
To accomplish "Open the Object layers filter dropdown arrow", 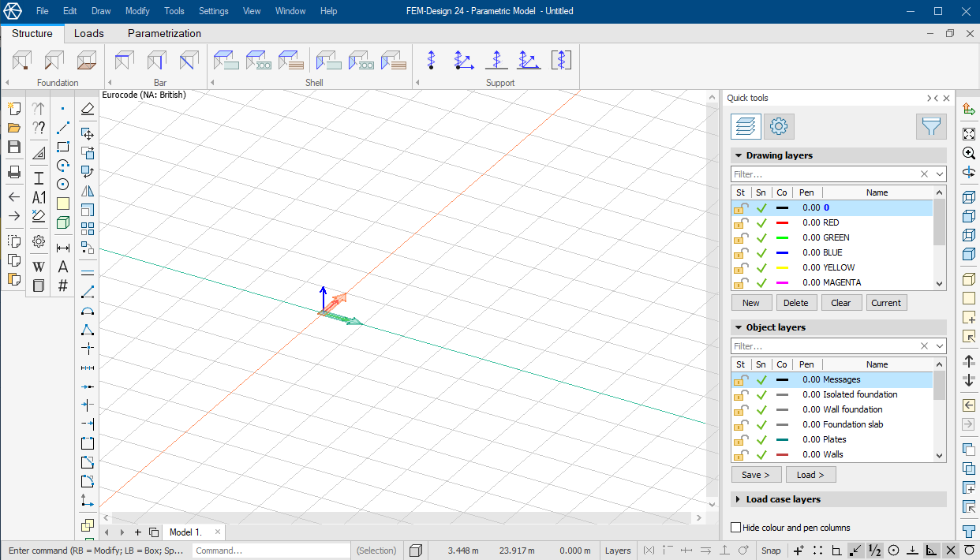I will [x=939, y=346].
